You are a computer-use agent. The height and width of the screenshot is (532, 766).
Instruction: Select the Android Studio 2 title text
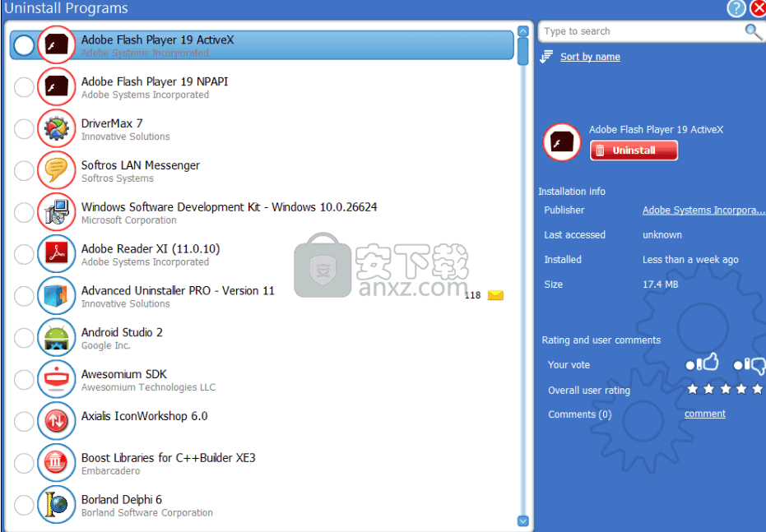tap(122, 332)
